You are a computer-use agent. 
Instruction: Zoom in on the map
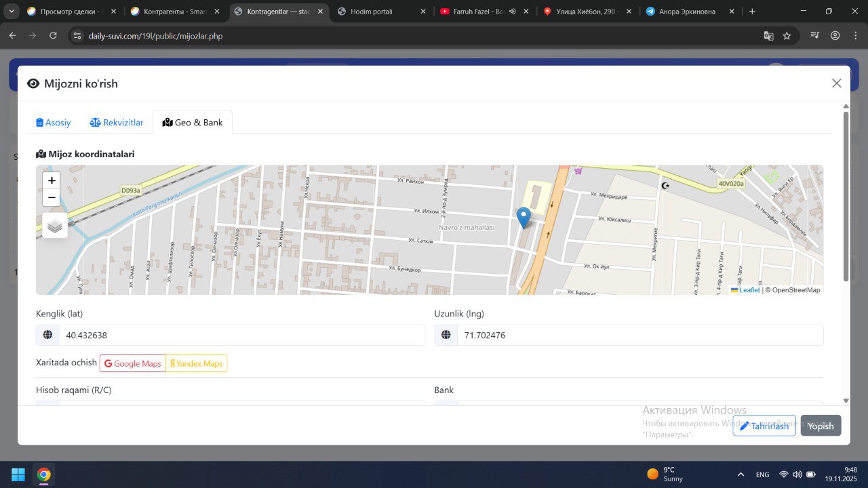[x=52, y=181]
